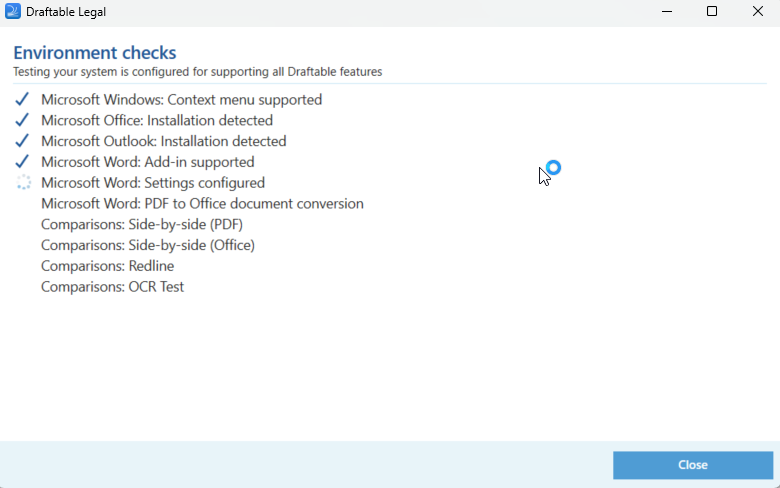
Task: Click checkmark beside Microsoft Outlook: Installation detected
Action: [22, 141]
